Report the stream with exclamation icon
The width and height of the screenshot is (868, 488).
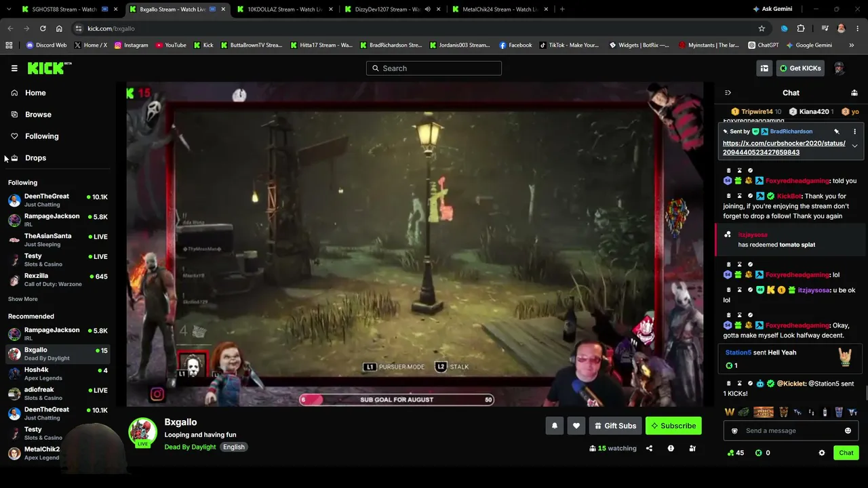pos(671,448)
